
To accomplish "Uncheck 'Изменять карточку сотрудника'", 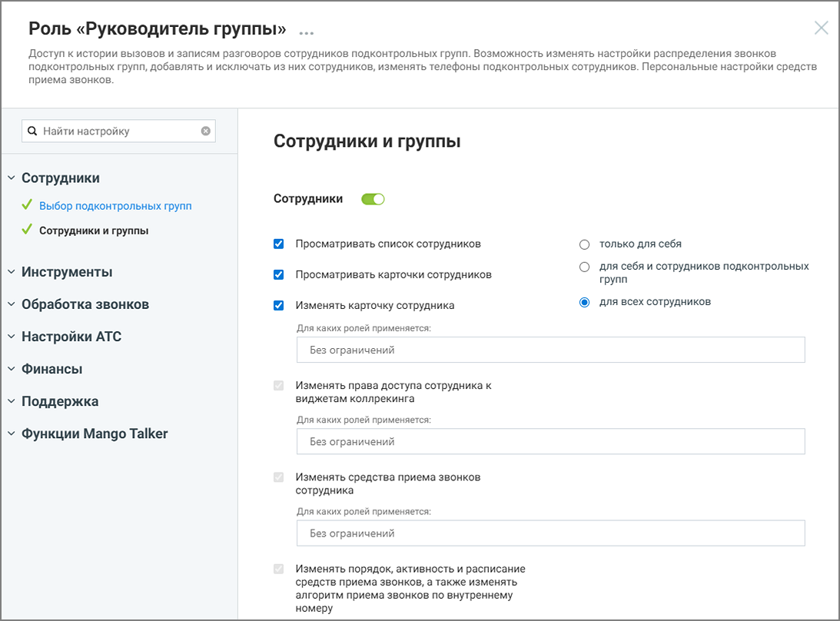I will pos(278,305).
